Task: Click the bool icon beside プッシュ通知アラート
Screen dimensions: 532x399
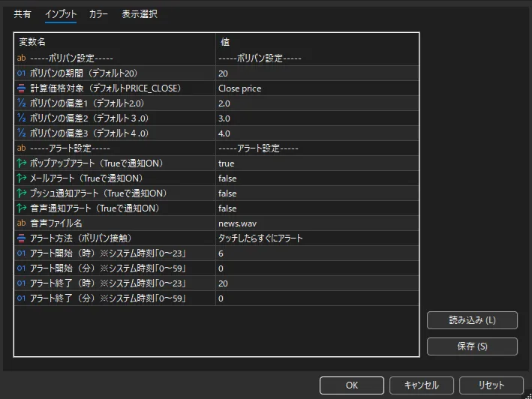Action: point(21,193)
